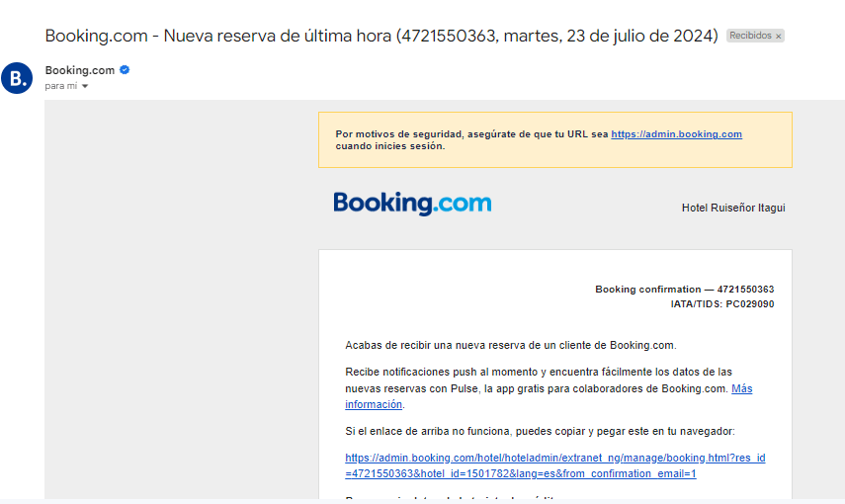Click the 'Hotel Ruiseñor Itagui' property name
Viewport: 845px width, 504px height.
(733, 208)
